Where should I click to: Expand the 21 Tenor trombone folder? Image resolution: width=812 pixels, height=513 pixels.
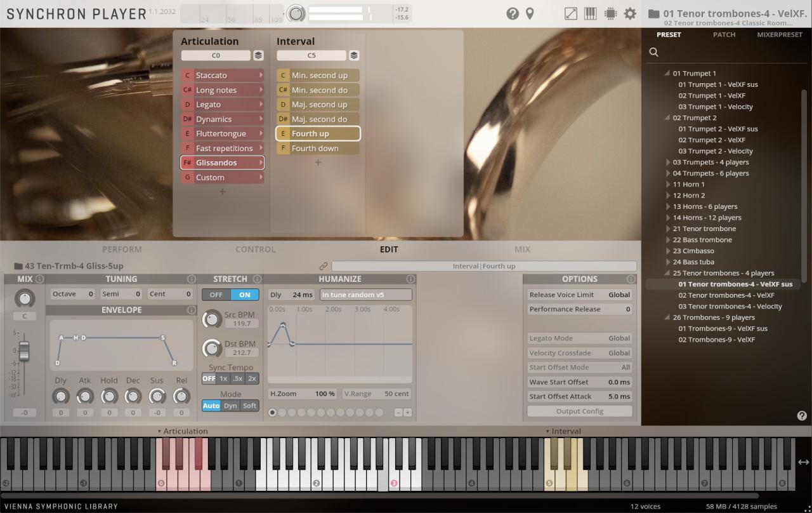[x=668, y=229]
